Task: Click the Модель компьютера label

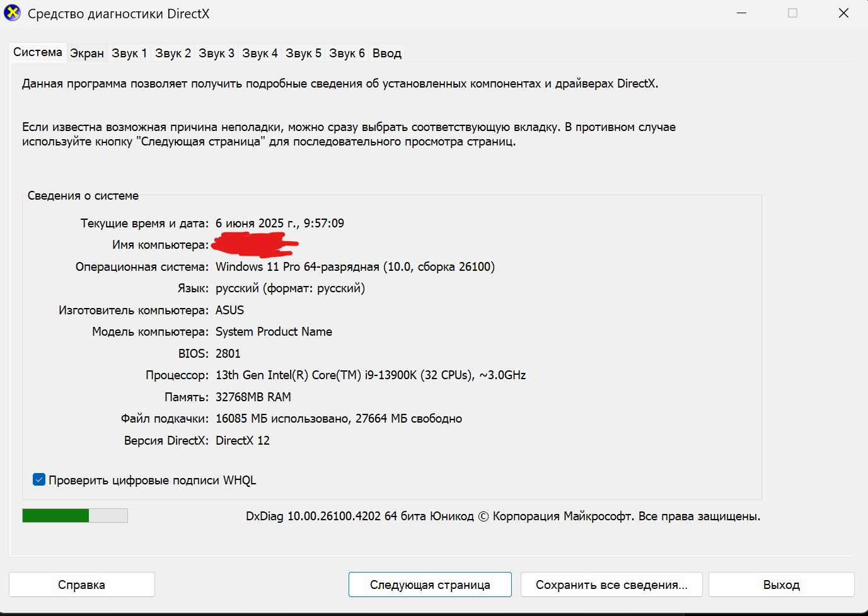Action: (x=151, y=332)
